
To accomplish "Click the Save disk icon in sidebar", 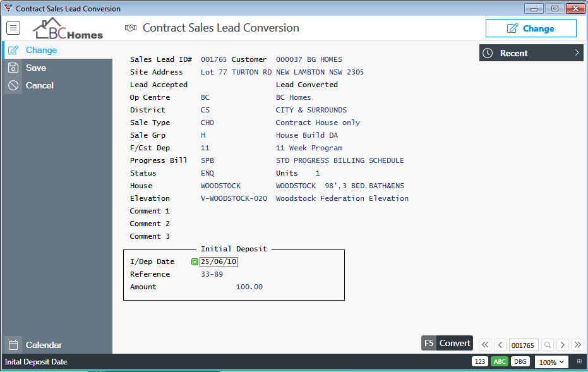I will pos(13,68).
